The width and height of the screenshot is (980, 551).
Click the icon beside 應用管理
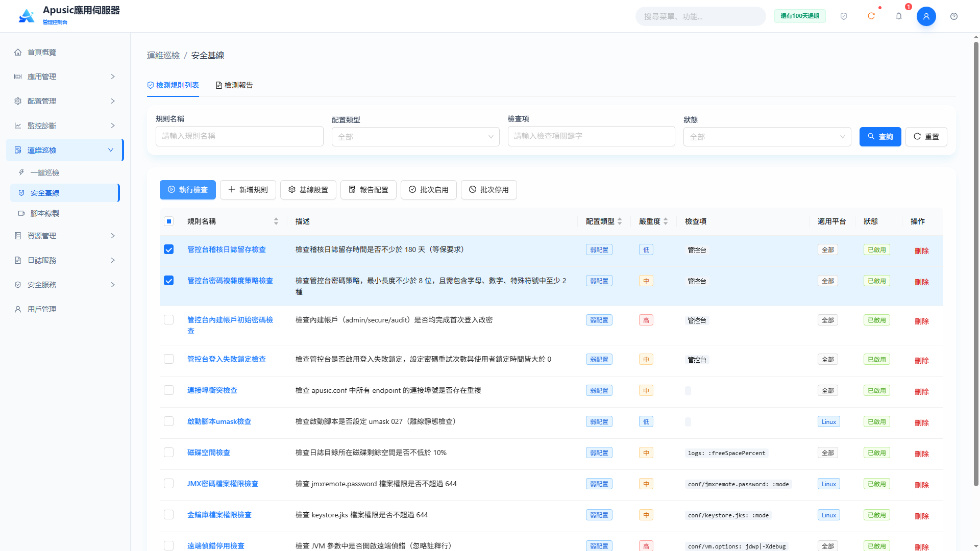coord(18,77)
